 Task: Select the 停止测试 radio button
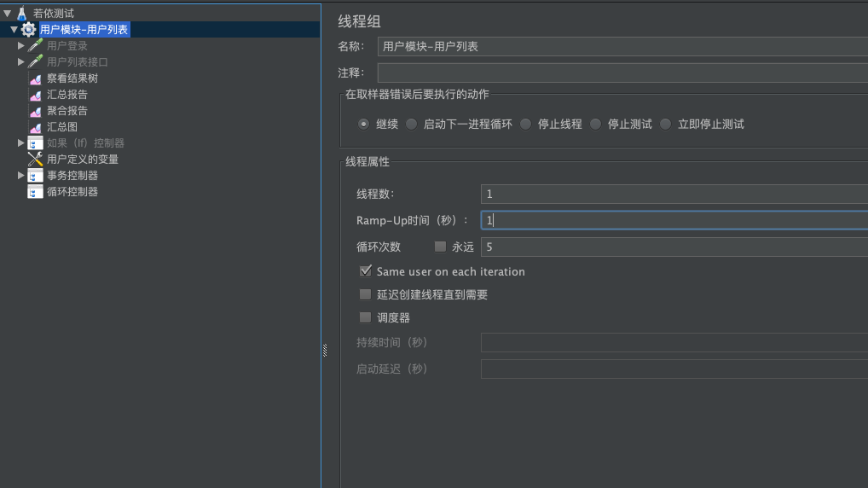595,124
